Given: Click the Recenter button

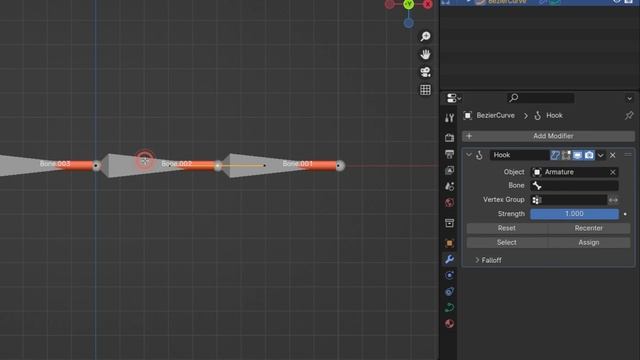Looking at the screenshot, I should point(589,228).
